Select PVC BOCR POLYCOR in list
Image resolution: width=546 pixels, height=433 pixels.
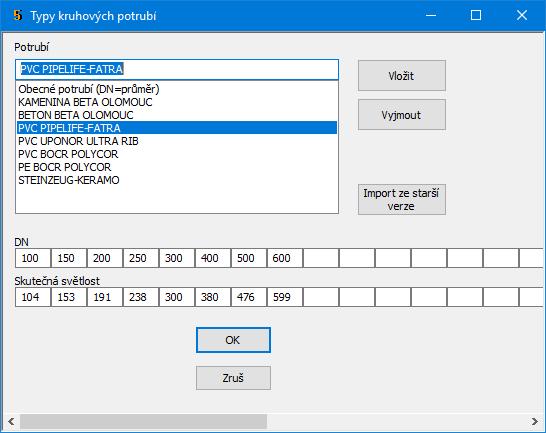177,154
